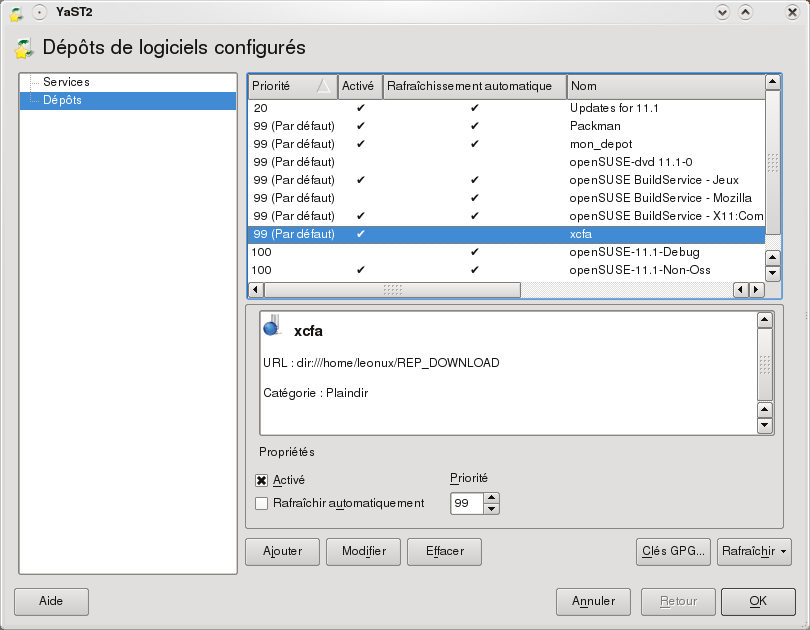Toggle Activé checkmark for Updates for 11.1
The image size is (810, 630).
pos(361,108)
